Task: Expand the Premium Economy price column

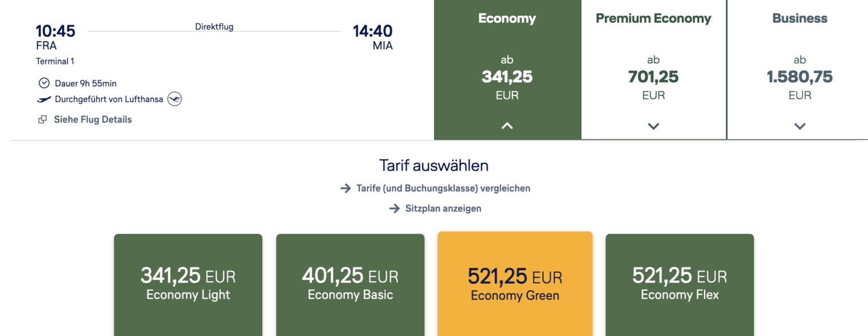Action: pos(653,126)
